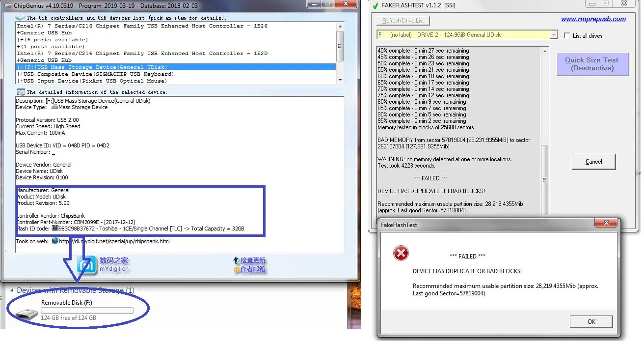Click the 数码之家 site link
Screen dimensions: 644x344
[x=114, y=260]
